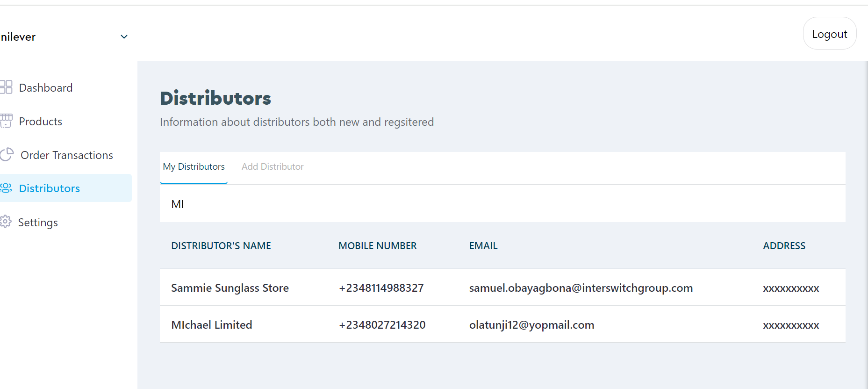Click the Products basket icon

point(6,121)
